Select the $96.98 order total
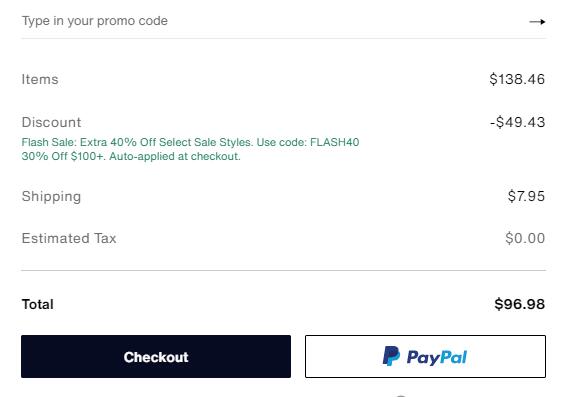 click(520, 304)
